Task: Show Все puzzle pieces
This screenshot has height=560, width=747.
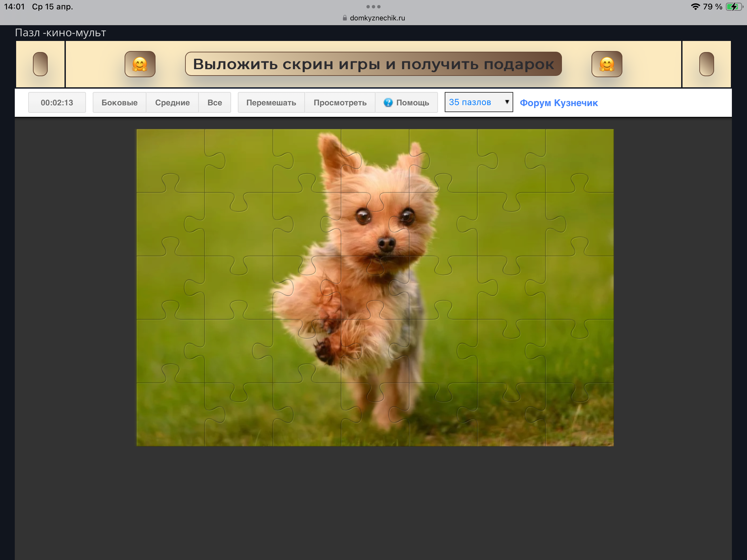Action: click(214, 102)
